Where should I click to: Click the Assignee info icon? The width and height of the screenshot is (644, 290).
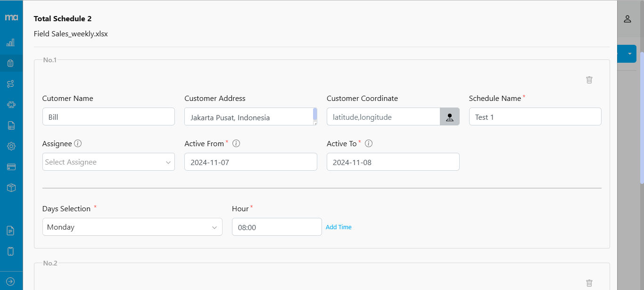point(78,143)
